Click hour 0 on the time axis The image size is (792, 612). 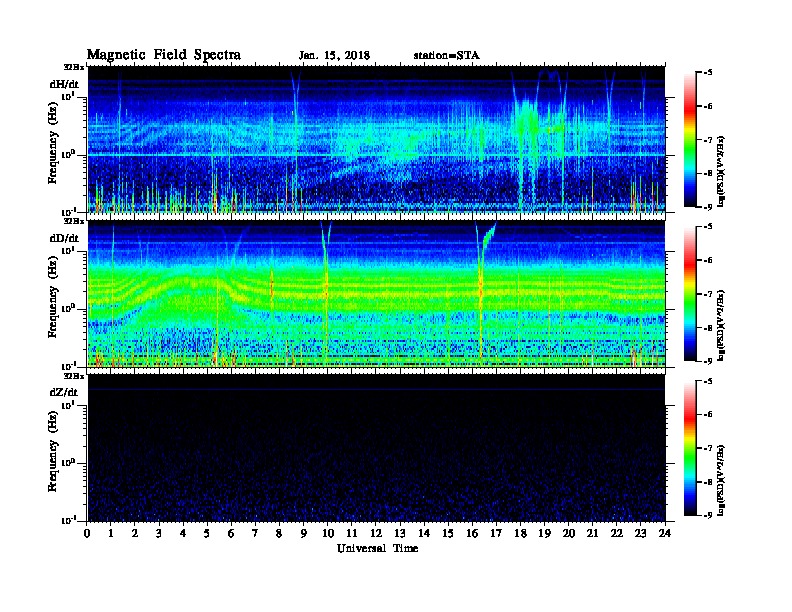pos(87,533)
